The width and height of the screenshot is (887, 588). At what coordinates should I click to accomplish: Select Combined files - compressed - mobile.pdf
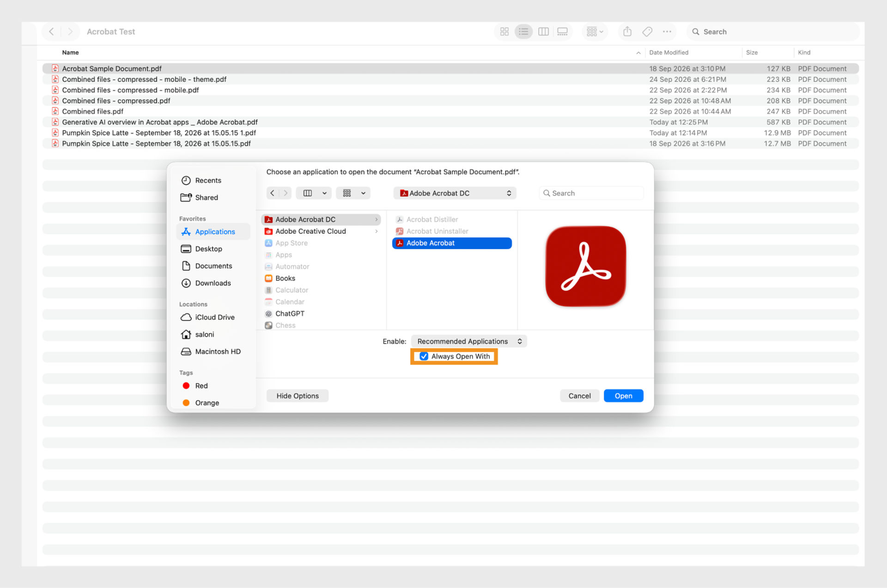(x=450, y=90)
